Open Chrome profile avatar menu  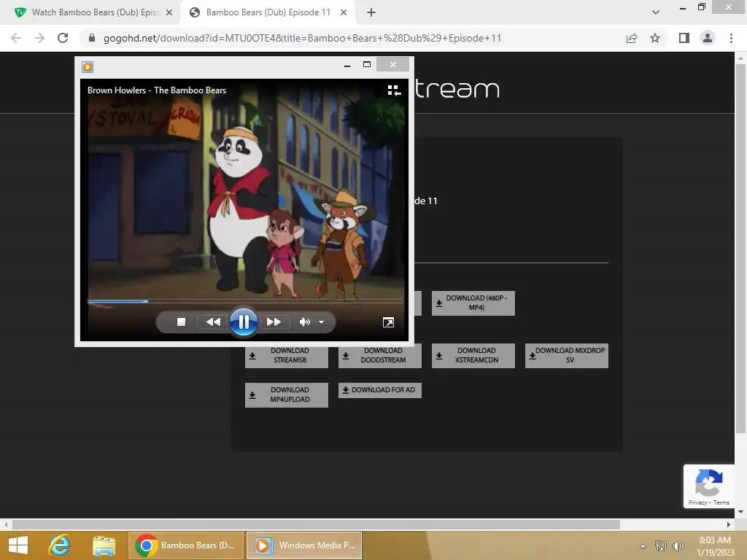(x=708, y=38)
